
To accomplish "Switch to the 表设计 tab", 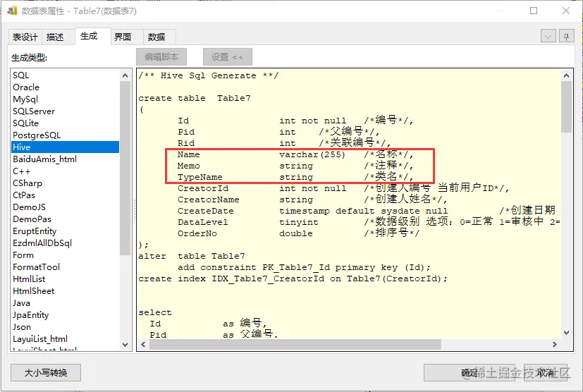I will coord(25,37).
